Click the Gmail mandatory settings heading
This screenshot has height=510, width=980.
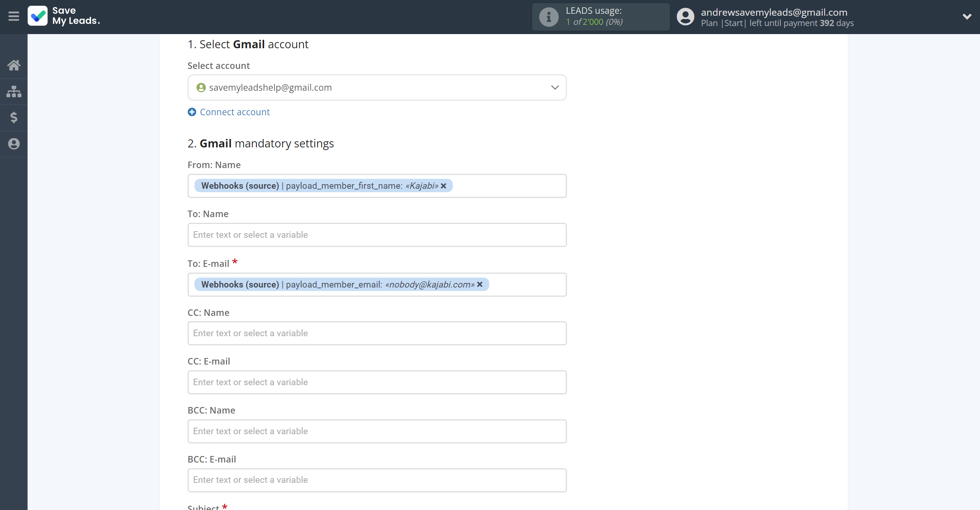[x=261, y=144]
